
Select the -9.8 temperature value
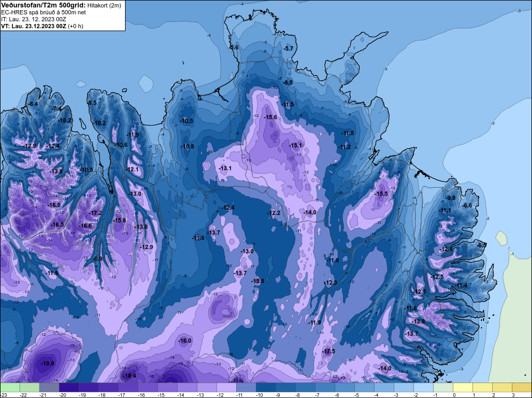[x=451, y=198]
